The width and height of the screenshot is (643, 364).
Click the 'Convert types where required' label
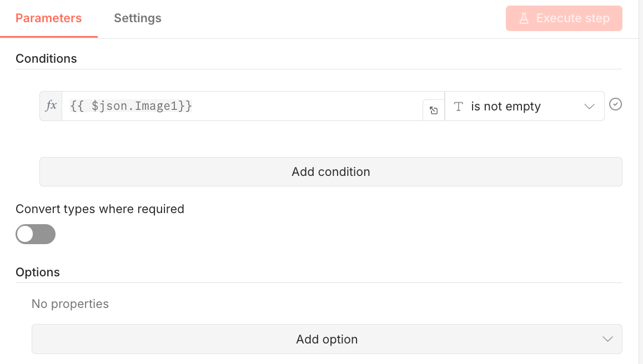coord(100,209)
